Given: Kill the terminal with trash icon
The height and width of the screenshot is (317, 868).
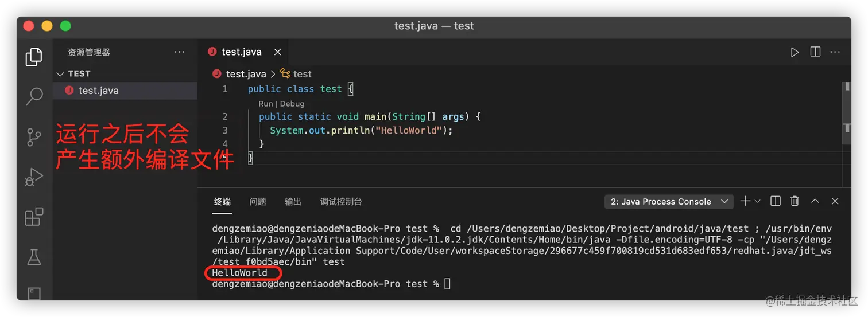Looking at the screenshot, I should pyautogui.click(x=795, y=201).
